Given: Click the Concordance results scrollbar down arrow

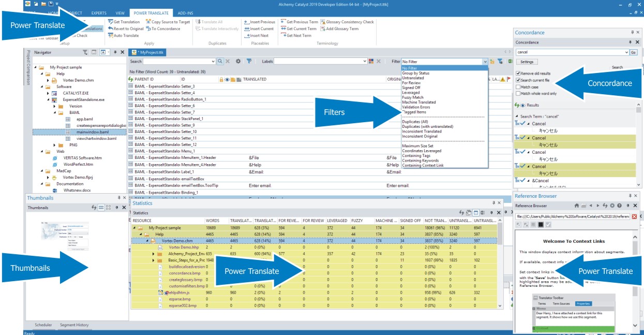Looking at the screenshot, I should tap(639, 184).
